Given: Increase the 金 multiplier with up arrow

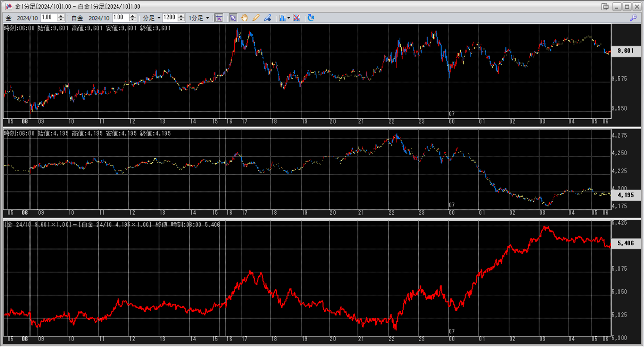Looking at the screenshot, I should (x=61, y=16).
